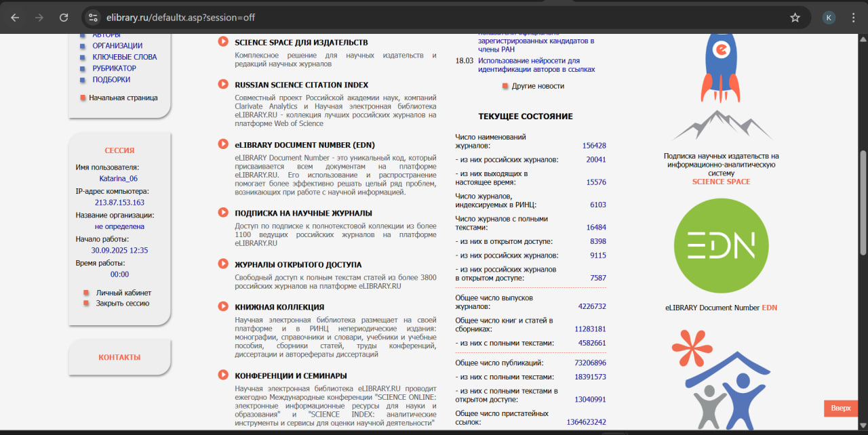868x435 pixels.
Task: Go back using browser back arrow
Action: pos(15,18)
